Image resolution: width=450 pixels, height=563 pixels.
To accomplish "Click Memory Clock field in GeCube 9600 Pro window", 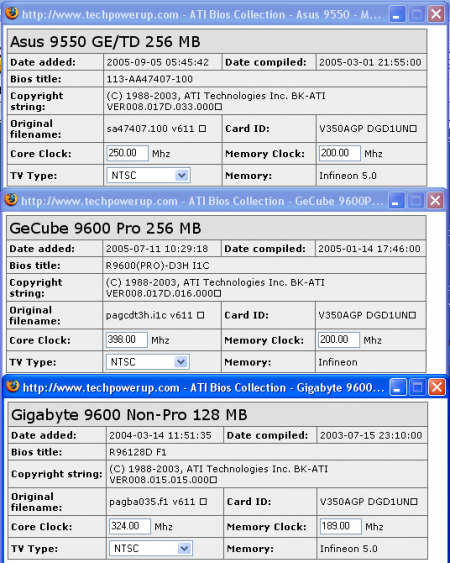I will point(339,340).
